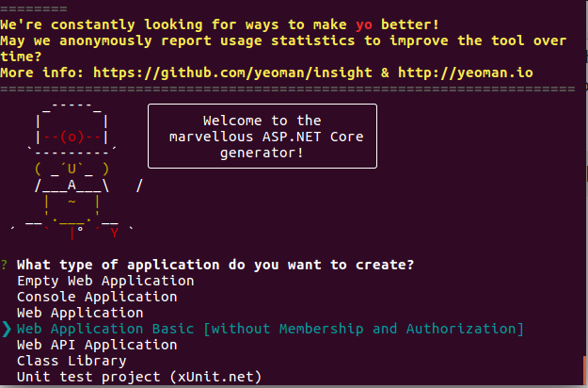Choose Console Application from the list
588x388 pixels.
[x=97, y=297]
